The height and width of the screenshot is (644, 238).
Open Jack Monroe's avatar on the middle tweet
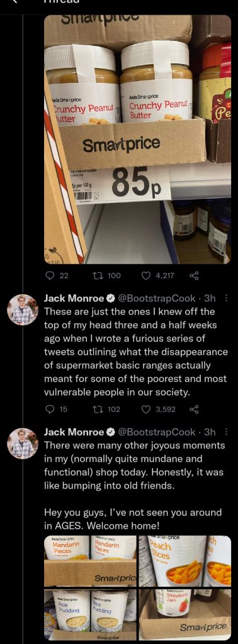(23, 310)
